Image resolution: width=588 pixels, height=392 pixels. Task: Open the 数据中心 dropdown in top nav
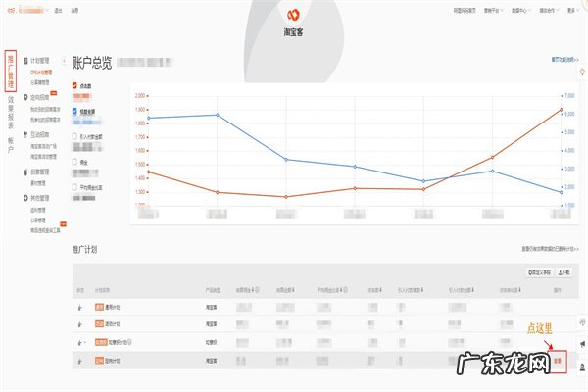point(521,11)
